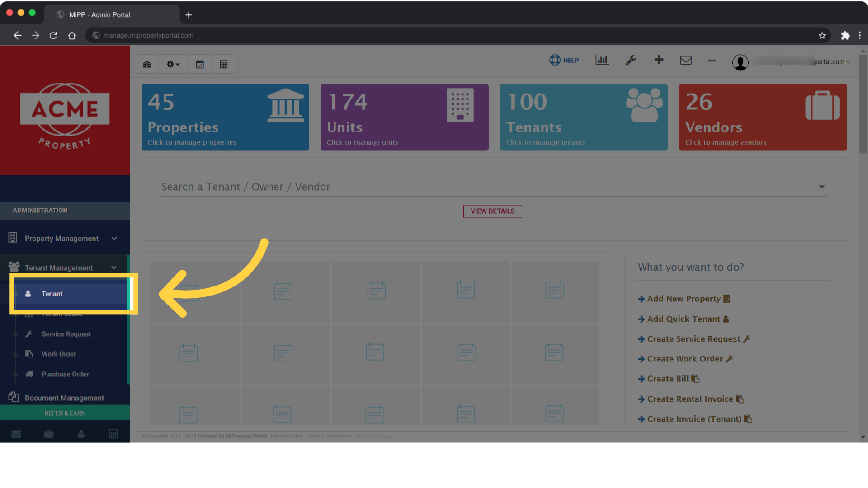The height and width of the screenshot is (488, 868).
Task: Click the calendar tasks icon in toolbar
Action: 200,64
